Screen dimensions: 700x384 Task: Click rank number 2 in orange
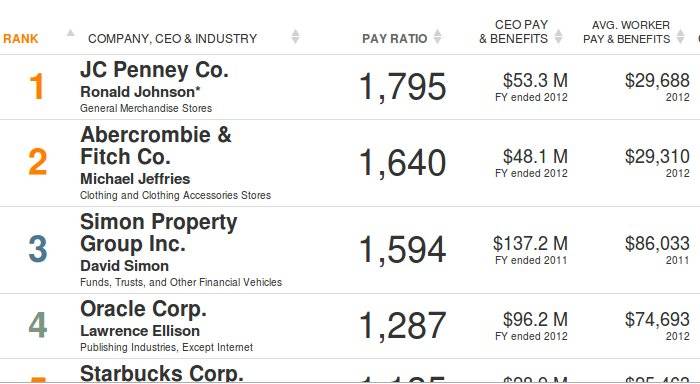pos(38,162)
